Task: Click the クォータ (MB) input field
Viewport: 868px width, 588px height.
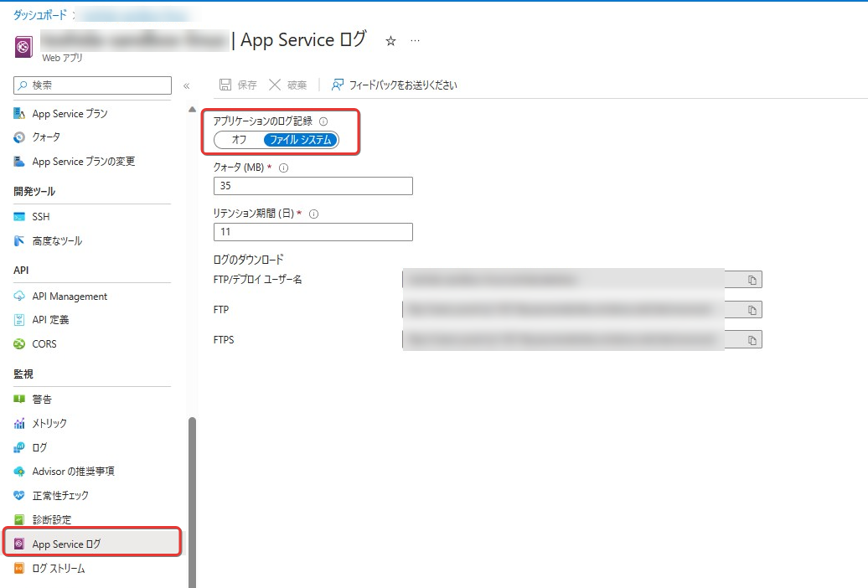Action: [313, 186]
